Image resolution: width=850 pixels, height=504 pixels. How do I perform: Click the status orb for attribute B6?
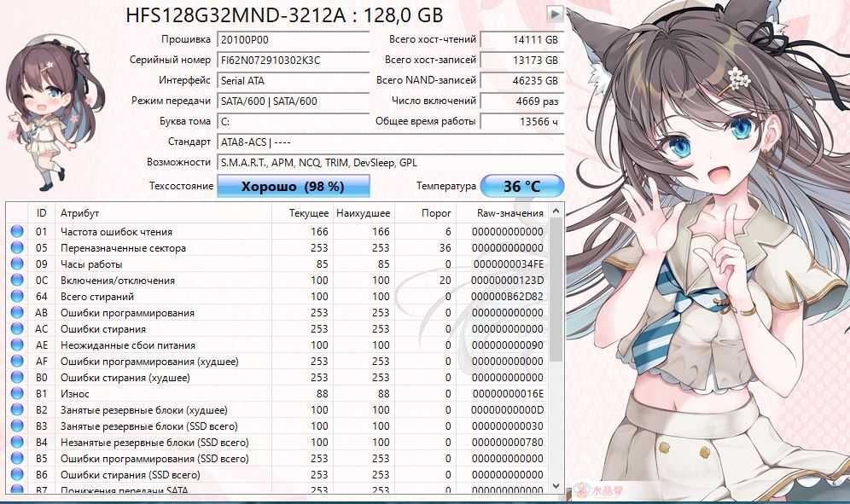17,475
